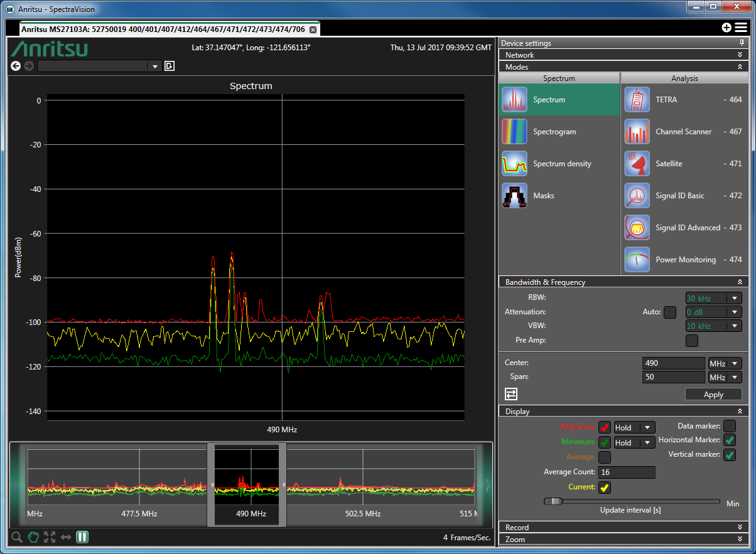Click the Span input field
Image resolution: width=756 pixels, height=554 pixels.
tap(673, 377)
